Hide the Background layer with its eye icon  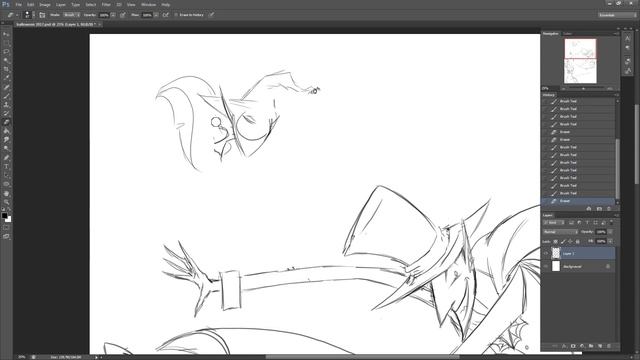tap(546, 267)
